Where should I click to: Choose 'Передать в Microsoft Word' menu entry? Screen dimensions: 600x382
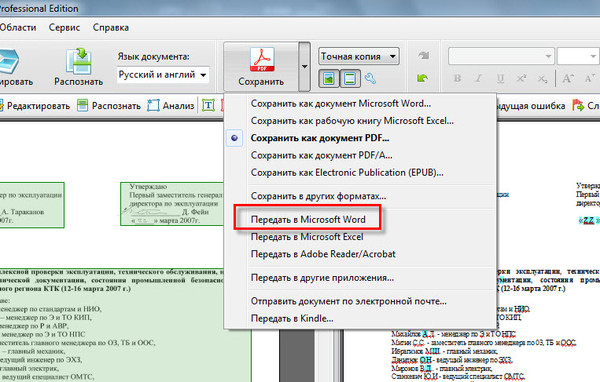308,219
